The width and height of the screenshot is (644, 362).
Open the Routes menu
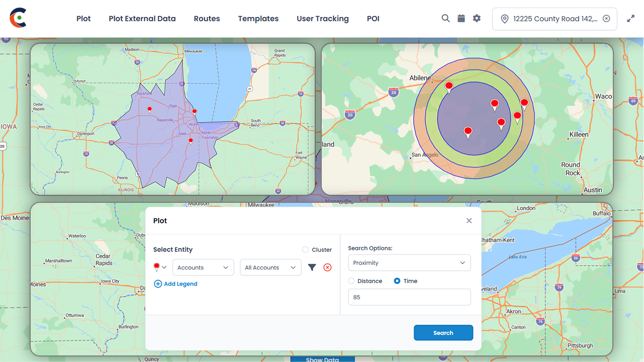(x=207, y=19)
